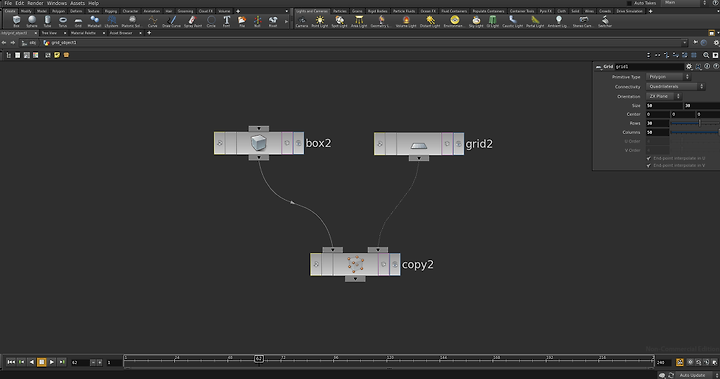This screenshot has width=720, height=379.
Task: Toggle the Auto Takes checkbox
Action: coord(630,3)
